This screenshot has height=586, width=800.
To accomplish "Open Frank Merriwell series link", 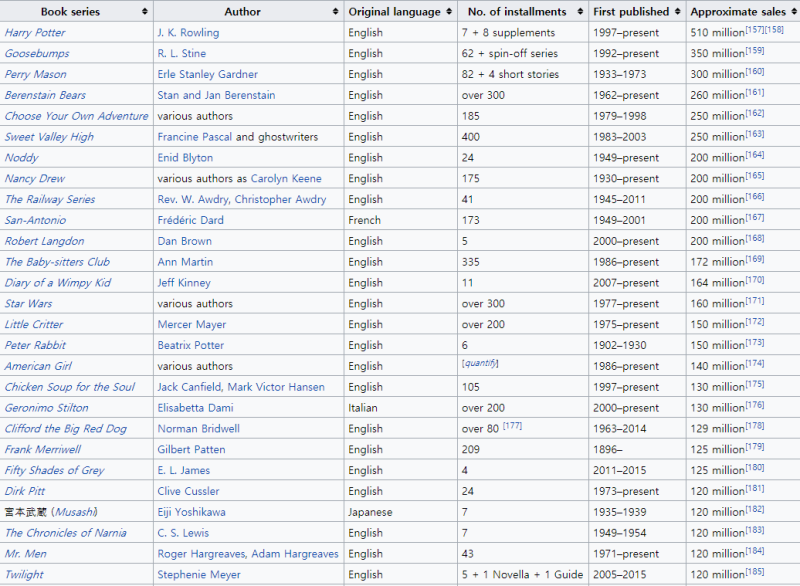I will click(43, 450).
